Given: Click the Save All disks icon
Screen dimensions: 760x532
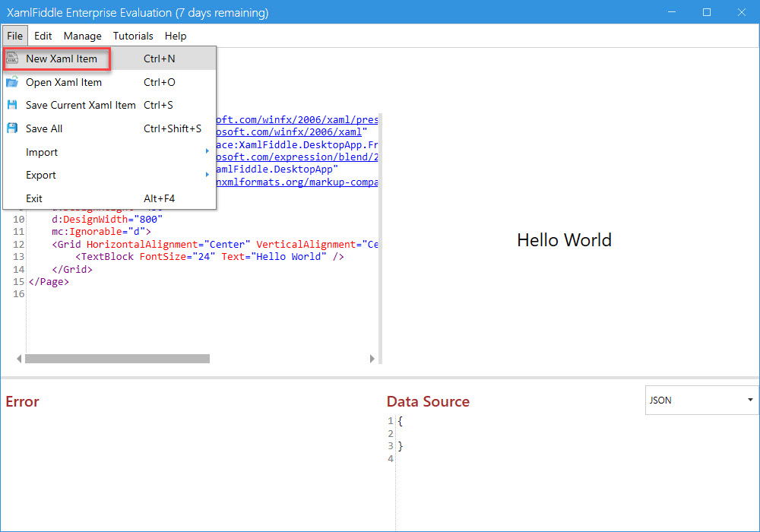Looking at the screenshot, I should (x=12, y=128).
